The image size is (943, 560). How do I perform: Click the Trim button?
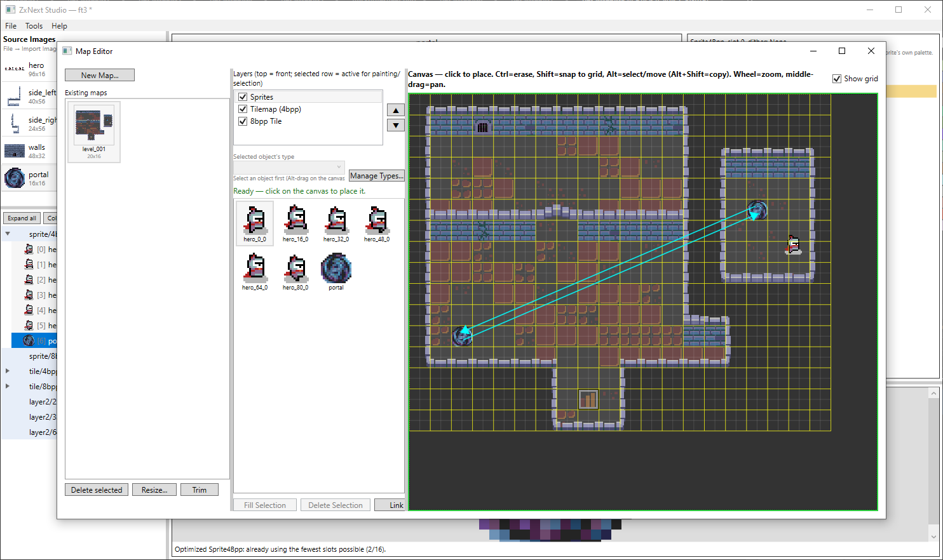(x=200, y=490)
